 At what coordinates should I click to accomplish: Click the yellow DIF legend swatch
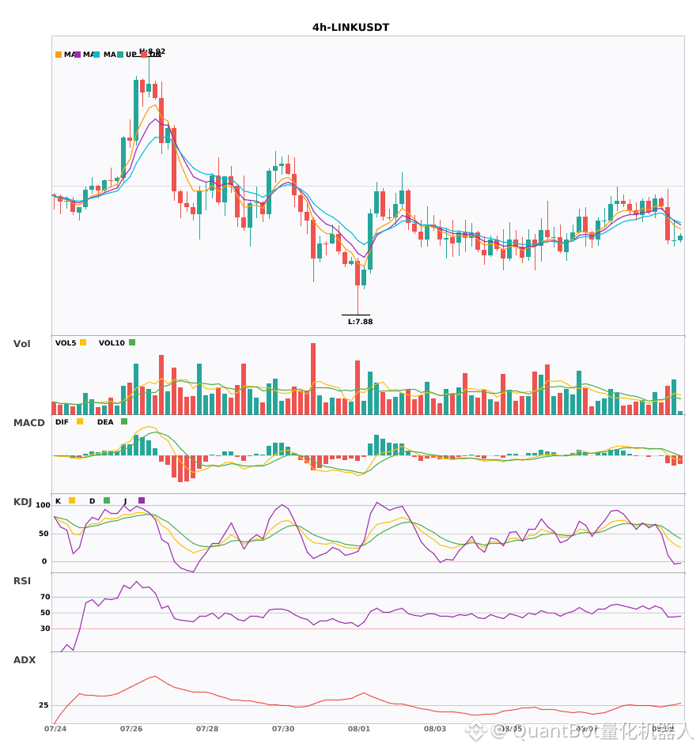tap(80, 421)
